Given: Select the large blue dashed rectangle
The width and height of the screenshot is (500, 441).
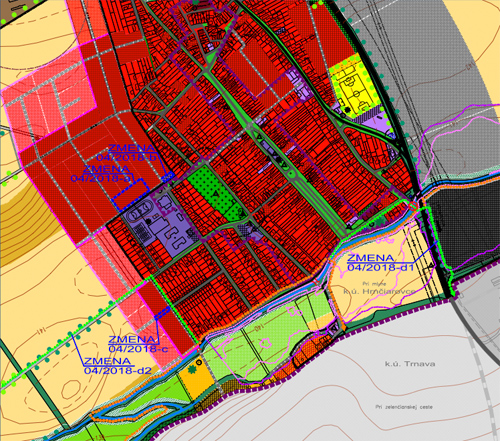Looking at the screenshot, I should [x=131, y=194].
